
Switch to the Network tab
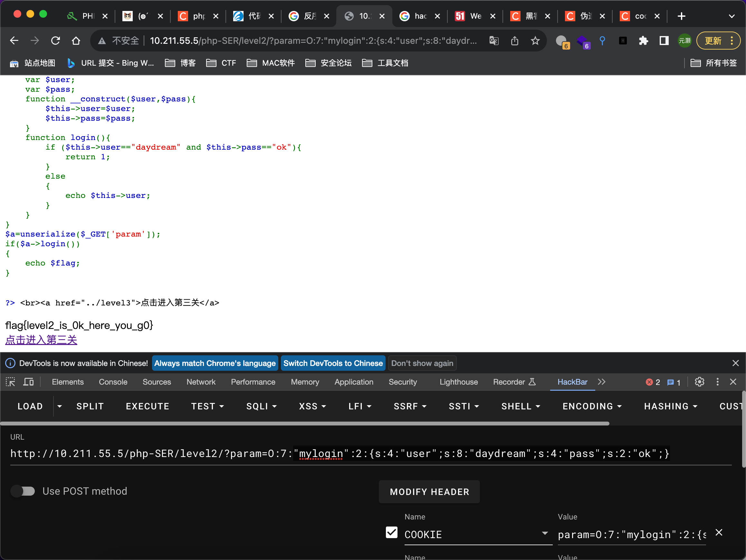[x=201, y=382]
